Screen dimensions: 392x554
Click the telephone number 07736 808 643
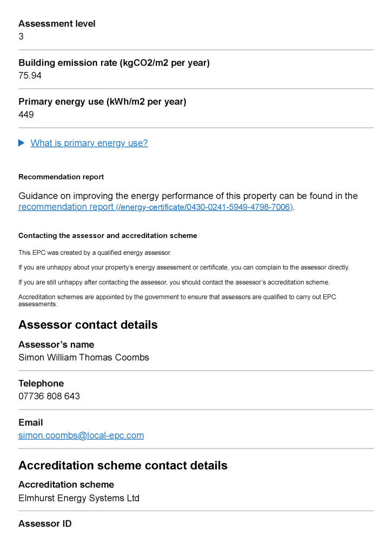49,396
